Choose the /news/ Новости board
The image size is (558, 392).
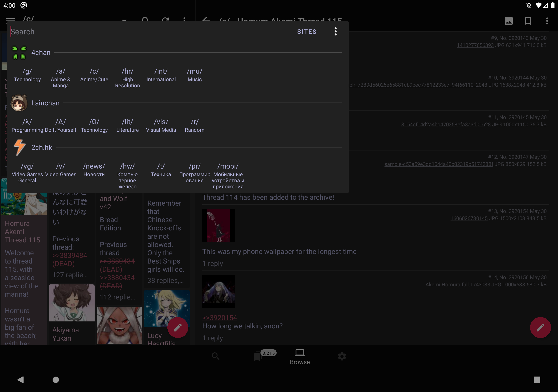click(94, 170)
